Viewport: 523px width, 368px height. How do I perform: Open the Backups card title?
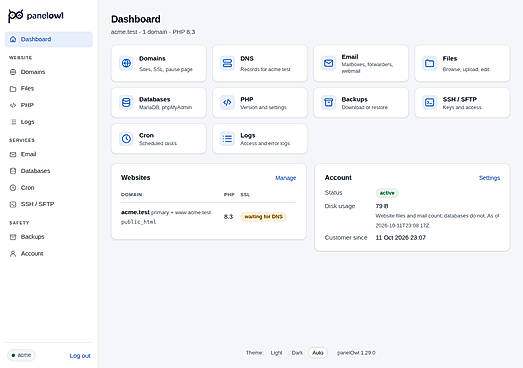355,99
